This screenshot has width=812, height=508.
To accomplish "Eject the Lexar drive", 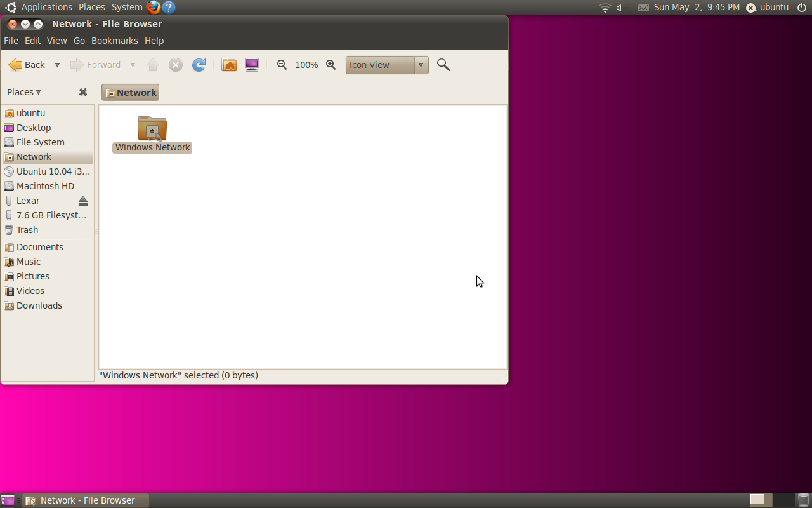I will pos(83,201).
